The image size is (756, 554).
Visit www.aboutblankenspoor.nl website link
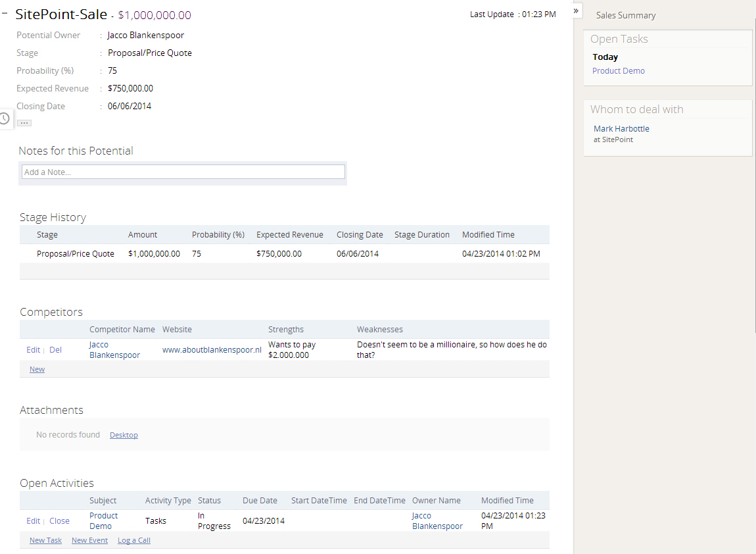212,350
